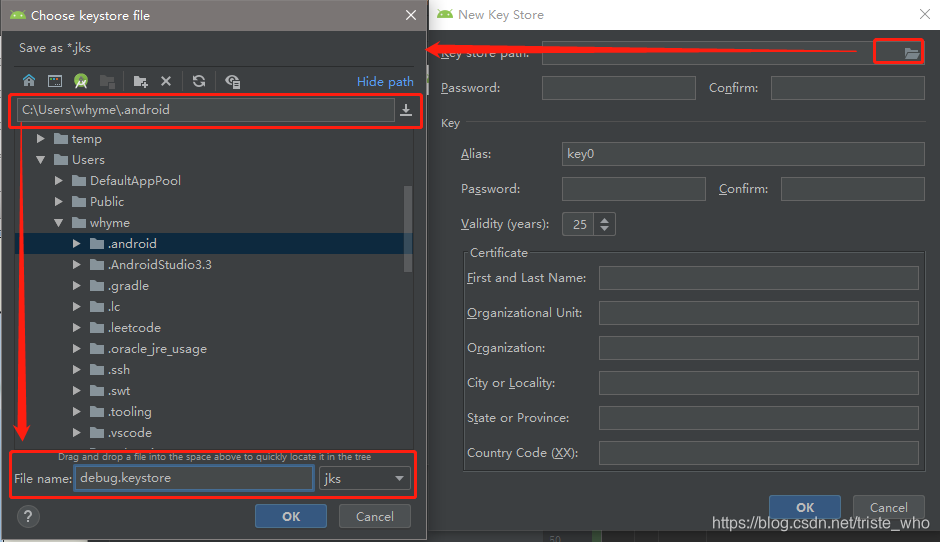Click OK in New Key Store dialog
Screen dimensions: 940x542
tap(805, 507)
